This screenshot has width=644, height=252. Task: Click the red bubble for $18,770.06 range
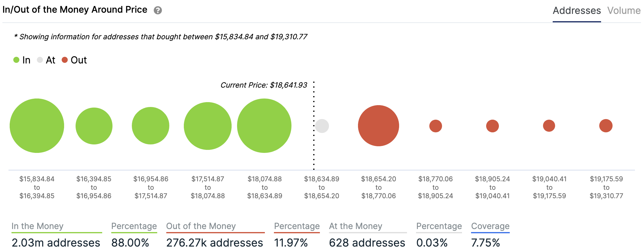tap(436, 126)
